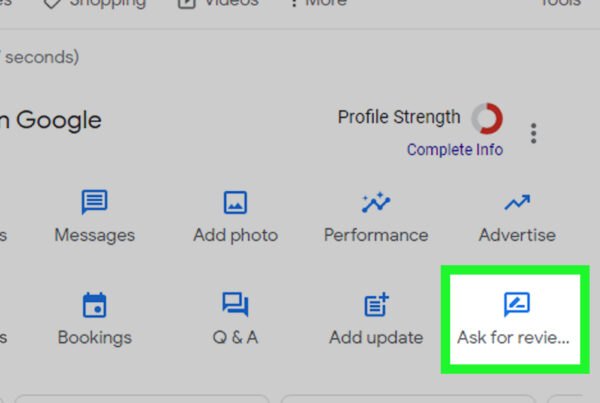Switch to the Videos search tab
The image size is (600, 403).
point(218,3)
